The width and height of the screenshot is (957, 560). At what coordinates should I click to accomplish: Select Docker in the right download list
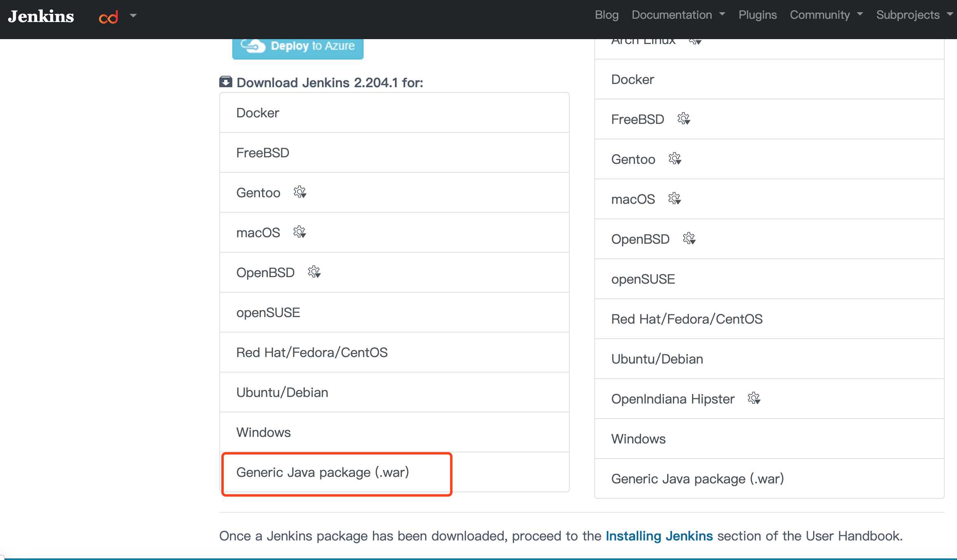pyautogui.click(x=770, y=79)
